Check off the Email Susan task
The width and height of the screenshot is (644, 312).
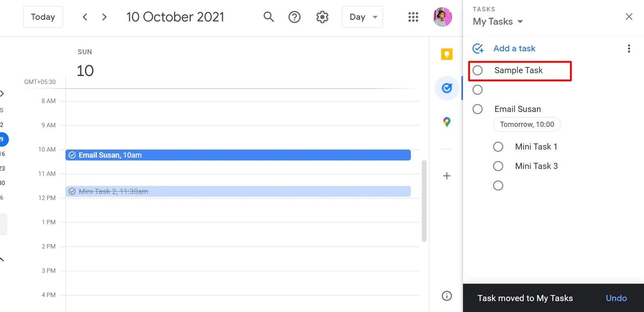(478, 109)
